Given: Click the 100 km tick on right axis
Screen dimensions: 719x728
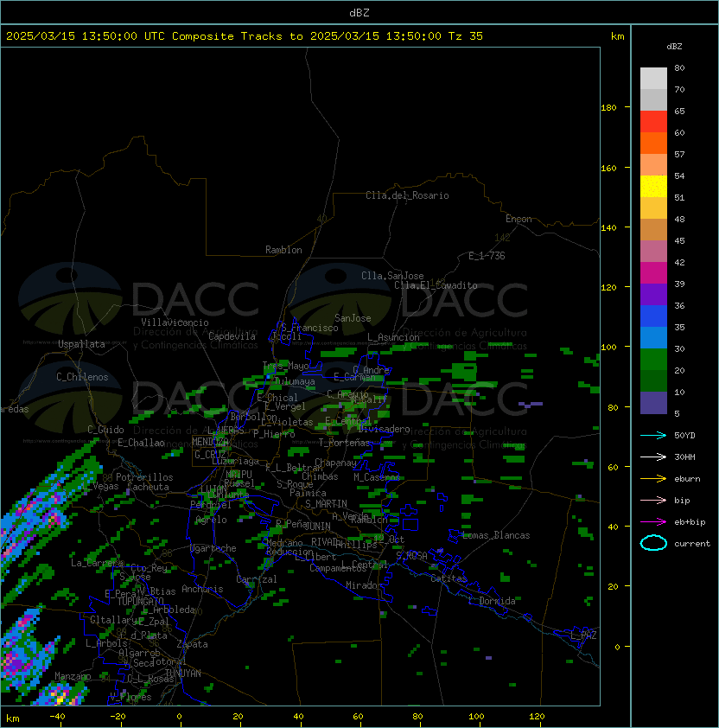Looking at the screenshot, I should (608, 347).
